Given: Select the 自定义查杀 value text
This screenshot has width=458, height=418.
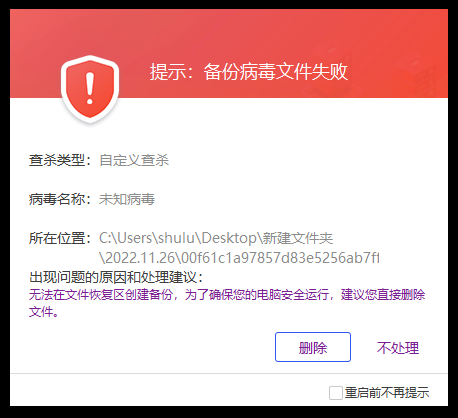Looking at the screenshot, I should pos(134,160).
